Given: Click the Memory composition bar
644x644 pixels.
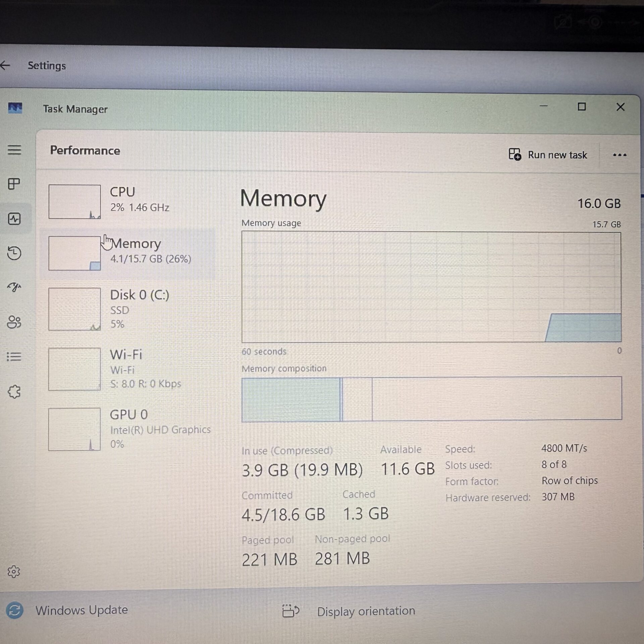Looking at the screenshot, I should click(431, 398).
